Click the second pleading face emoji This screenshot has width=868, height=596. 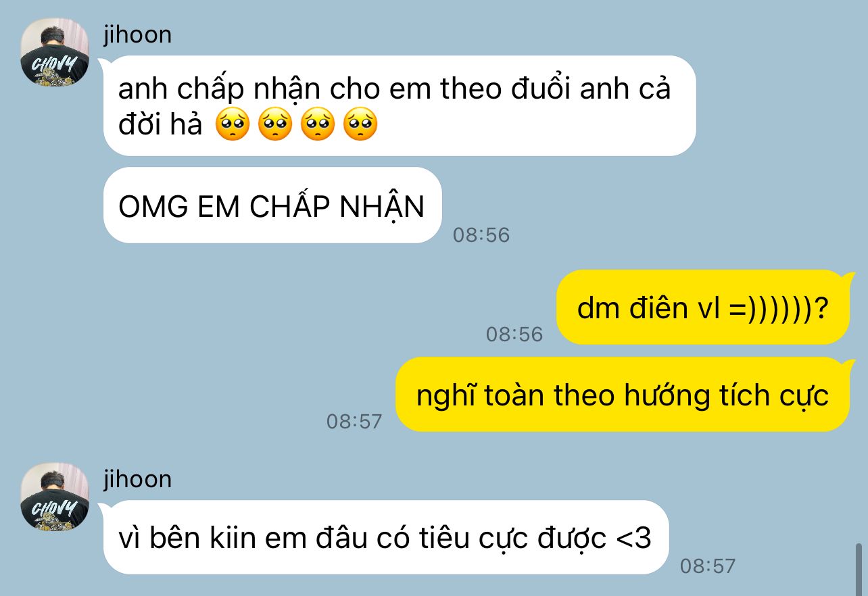(276, 124)
